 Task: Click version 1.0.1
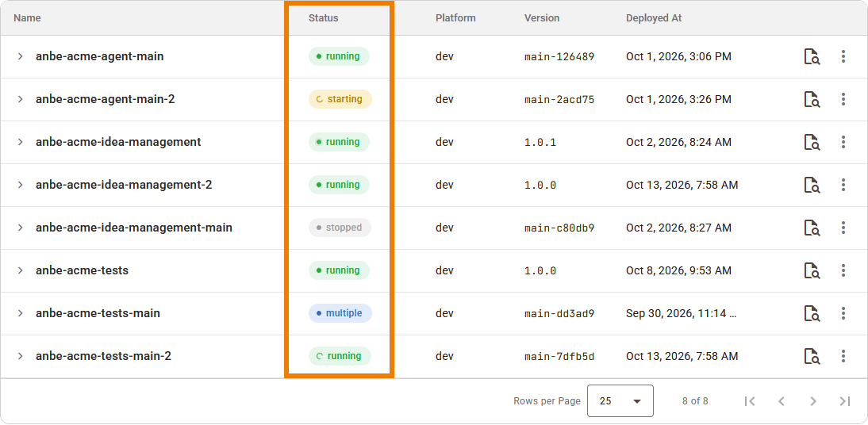(x=540, y=142)
